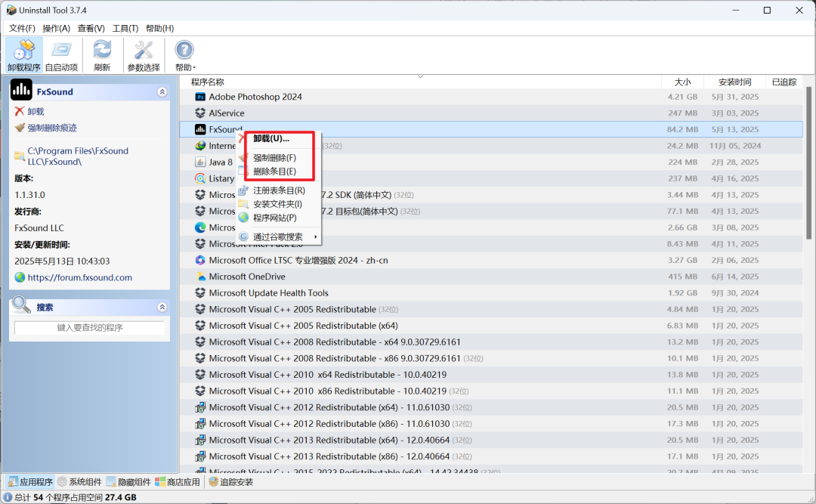Click the Visual C++ 2012 (x64) installer icon
This screenshot has width=816, height=504.
coord(199,408)
